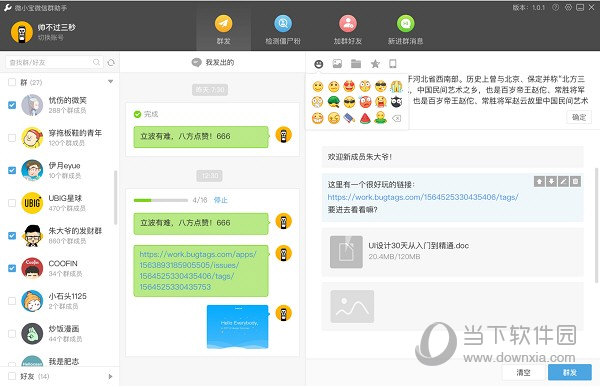Viewport: 600px width, 387px height.
Task: Go to the 新进群消息 tab
Action: point(405,29)
